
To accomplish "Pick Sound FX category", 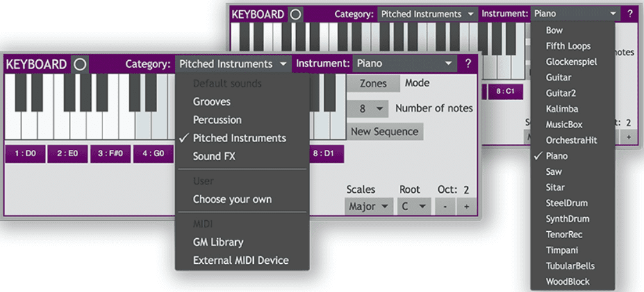I will [214, 156].
